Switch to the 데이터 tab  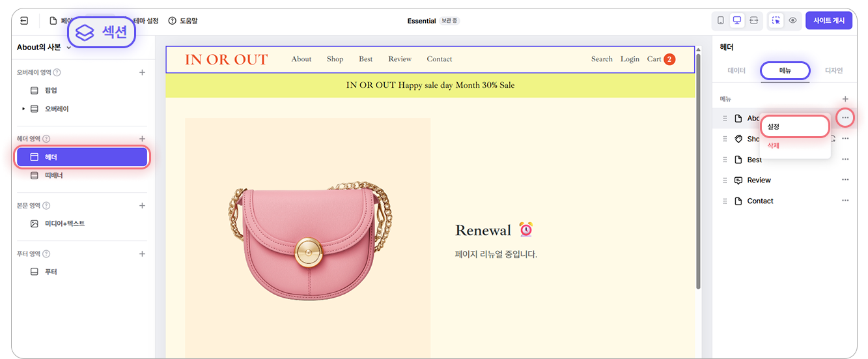coord(736,70)
